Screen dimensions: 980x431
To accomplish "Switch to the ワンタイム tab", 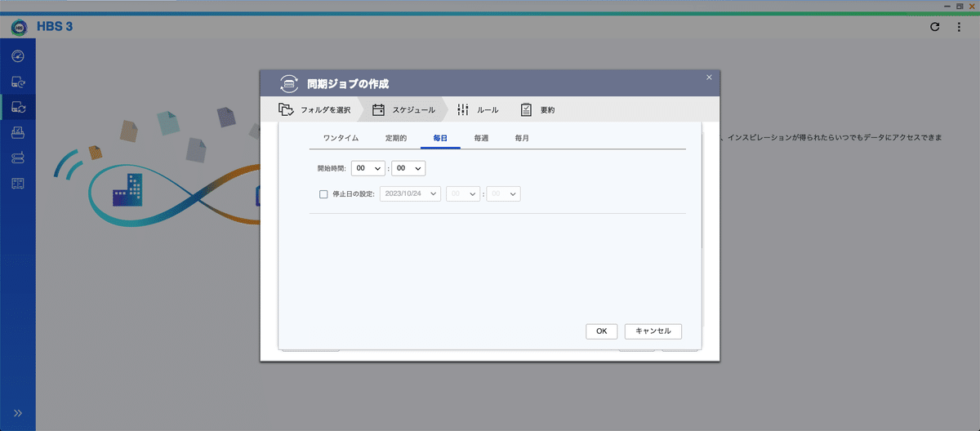I will pos(341,139).
